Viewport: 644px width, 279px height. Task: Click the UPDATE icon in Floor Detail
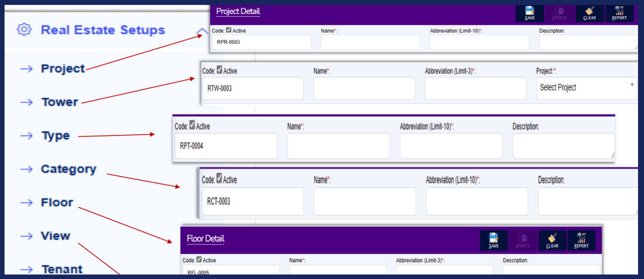(x=522, y=240)
